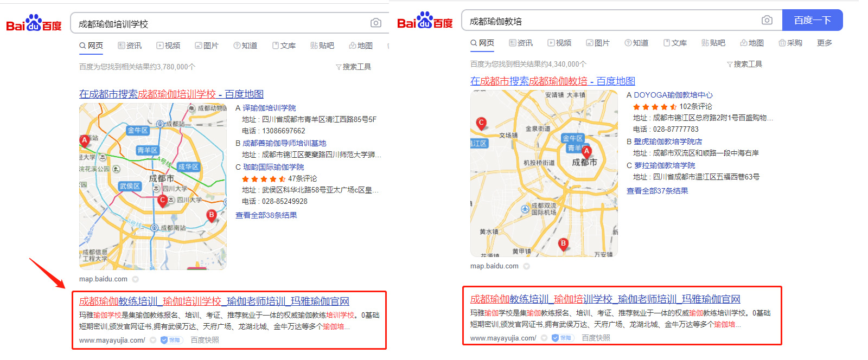
Task: Click the star rating beside 47条评论
Action: (263, 179)
